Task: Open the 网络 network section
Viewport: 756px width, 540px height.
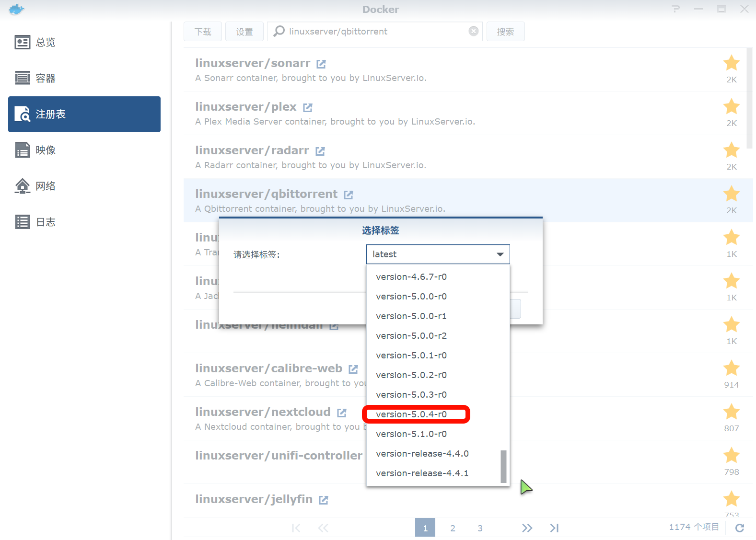Action: click(84, 186)
